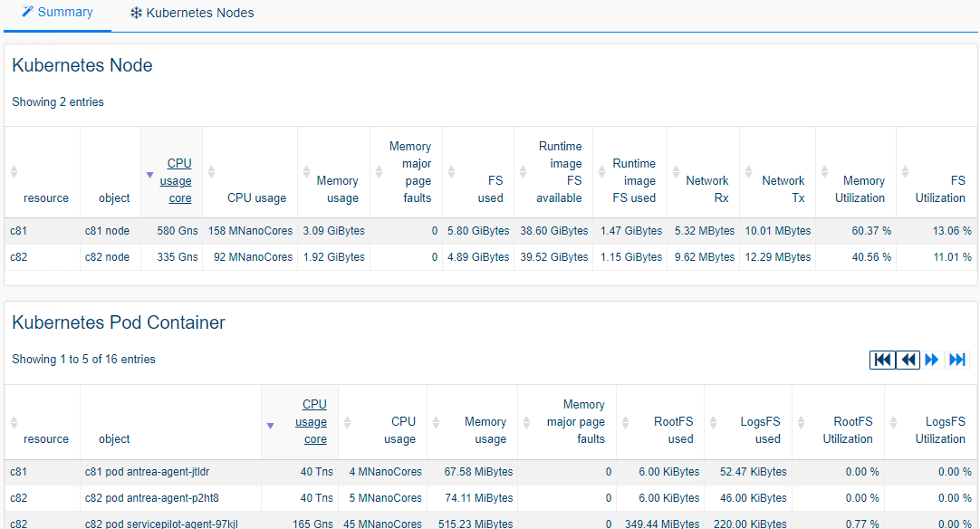Sort nodes by CPU usage core link
The height and width of the screenshot is (529, 980).
point(179,180)
